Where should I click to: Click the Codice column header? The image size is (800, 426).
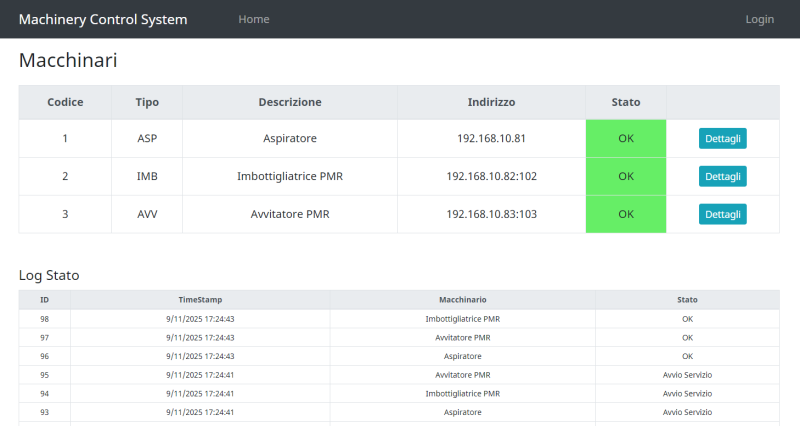point(65,102)
